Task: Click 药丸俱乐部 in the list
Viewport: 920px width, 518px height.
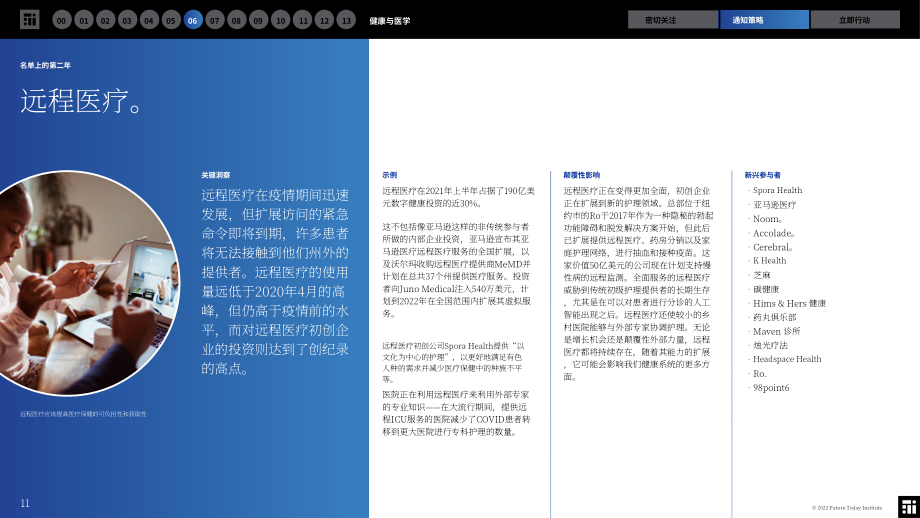Action: coord(774,317)
